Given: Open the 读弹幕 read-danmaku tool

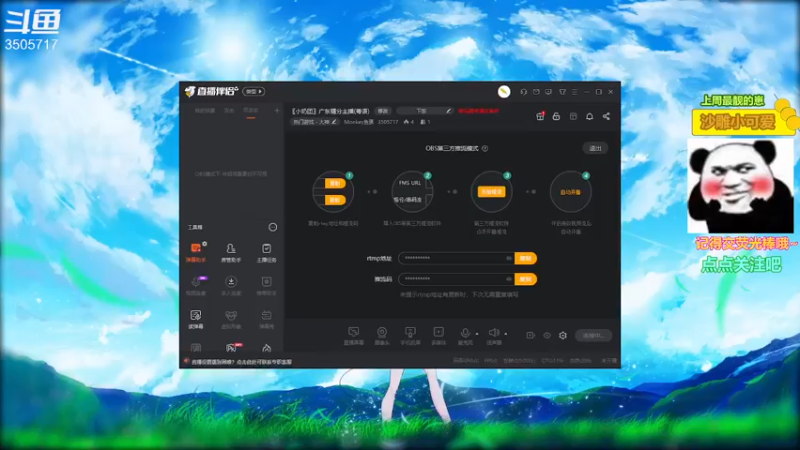Looking at the screenshot, I should [x=195, y=319].
